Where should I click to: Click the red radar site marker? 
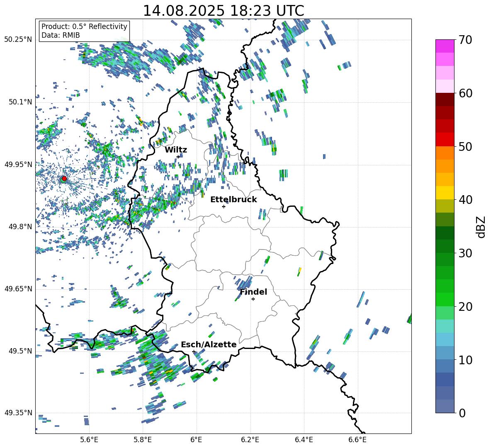point(64,178)
